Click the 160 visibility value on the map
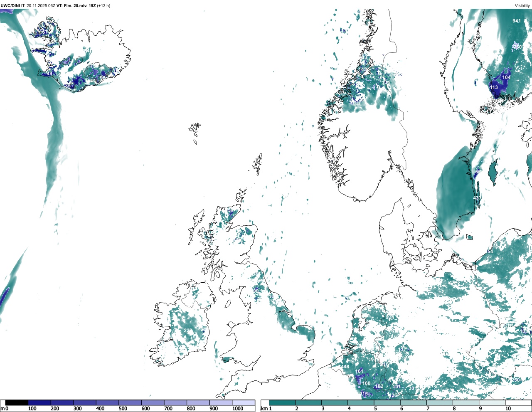This screenshot has width=532, height=412. click(x=366, y=384)
